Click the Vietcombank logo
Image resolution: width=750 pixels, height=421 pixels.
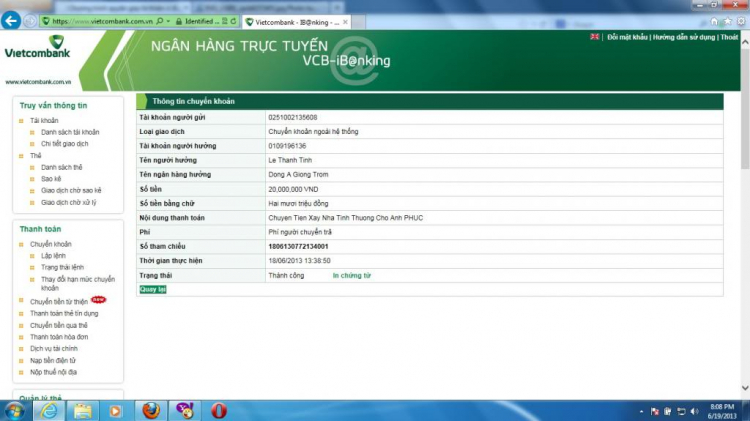(37, 47)
